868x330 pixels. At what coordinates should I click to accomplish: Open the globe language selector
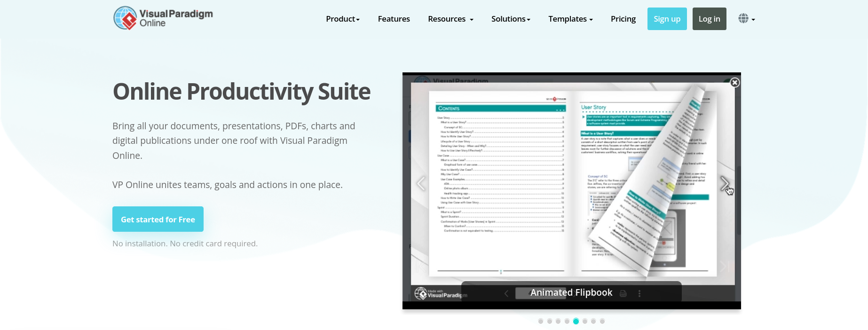[747, 19]
